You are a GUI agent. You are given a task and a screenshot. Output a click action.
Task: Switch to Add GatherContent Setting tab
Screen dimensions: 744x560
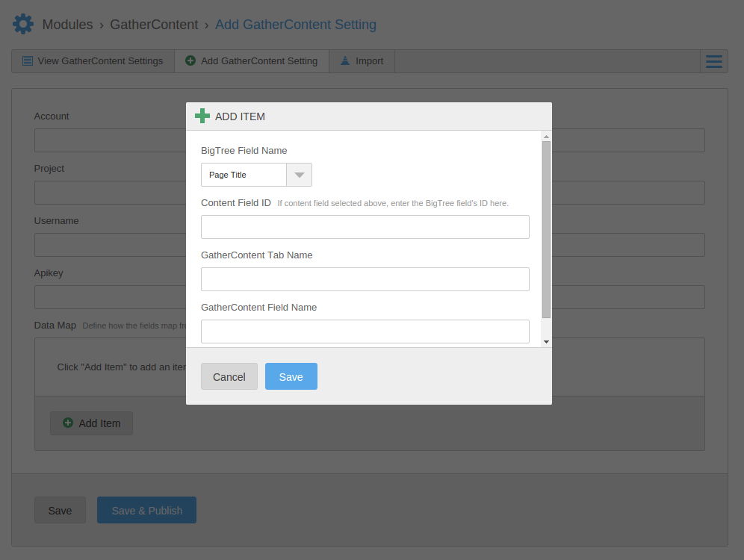(x=252, y=61)
